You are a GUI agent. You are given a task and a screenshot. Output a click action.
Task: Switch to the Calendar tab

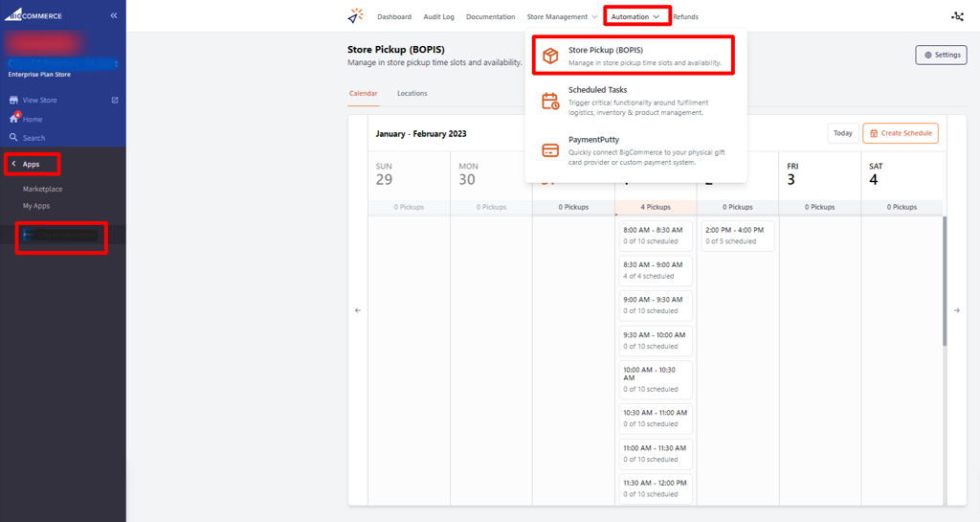363,93
